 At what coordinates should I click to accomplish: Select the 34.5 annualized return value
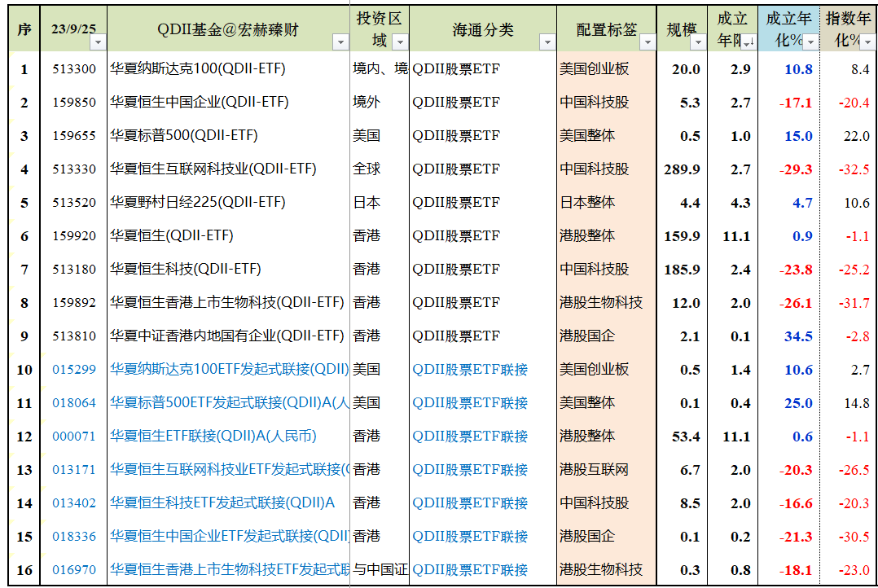[x=798, y=336]
